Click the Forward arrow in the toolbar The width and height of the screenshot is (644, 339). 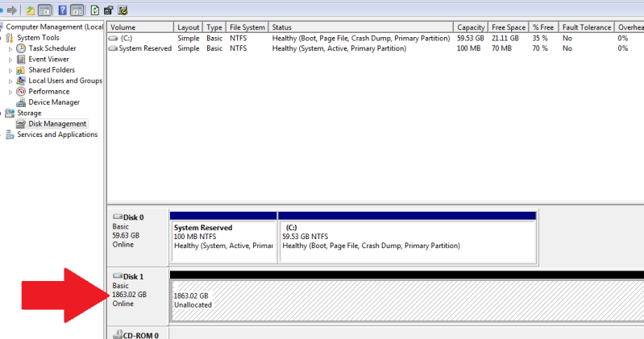pyautogui.click(x=11, y=10)
